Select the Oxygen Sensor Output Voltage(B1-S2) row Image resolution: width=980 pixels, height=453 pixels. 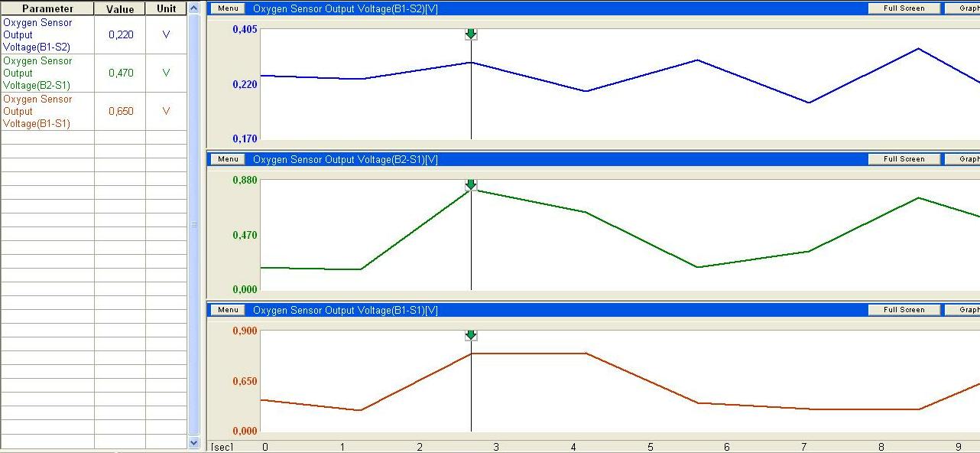47,35
